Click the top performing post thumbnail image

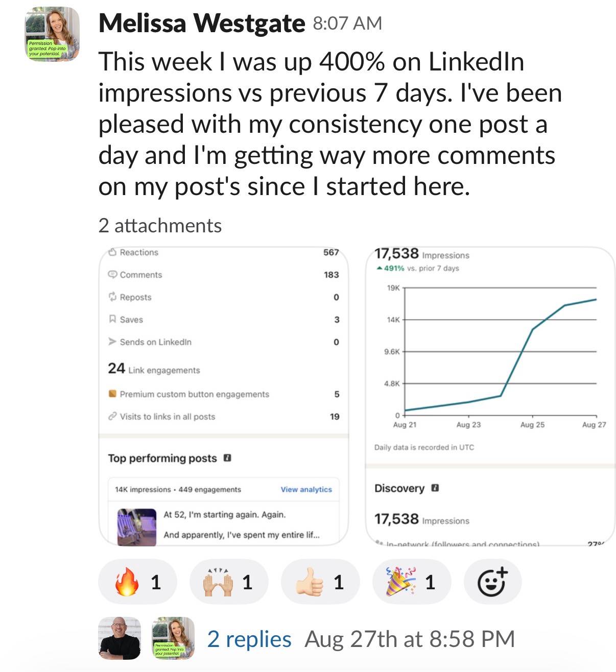click(137, 527)
